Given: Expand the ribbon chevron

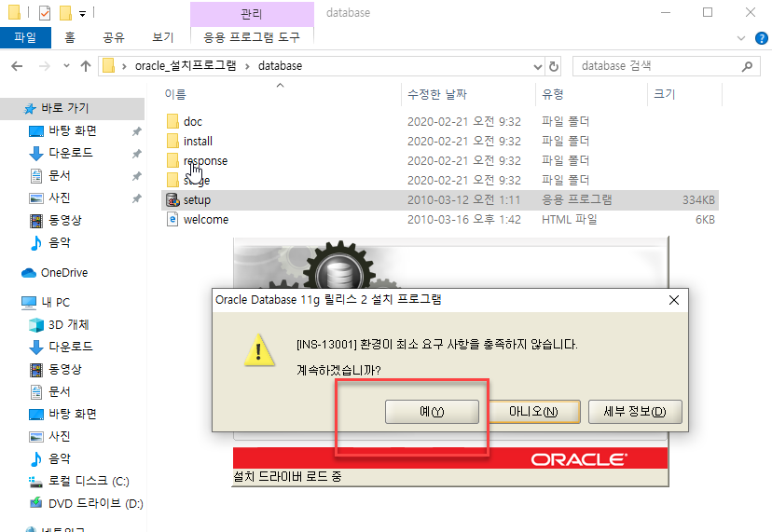Looking at the screenshot, I should (x=741, y=38).
